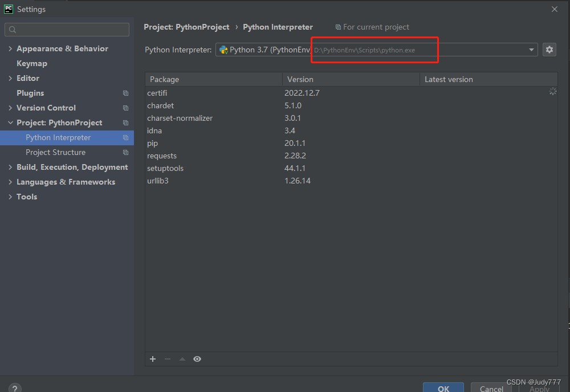Viewport: 570px width, 392px height.
Task: Toggle the show early releases eye icon
Action: tap(197, 359)
